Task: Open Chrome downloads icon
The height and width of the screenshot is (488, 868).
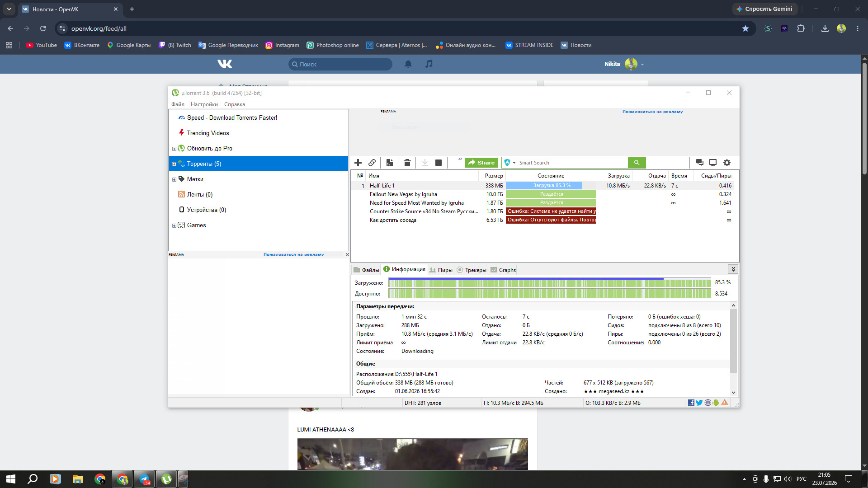Action: coord(825,28)
